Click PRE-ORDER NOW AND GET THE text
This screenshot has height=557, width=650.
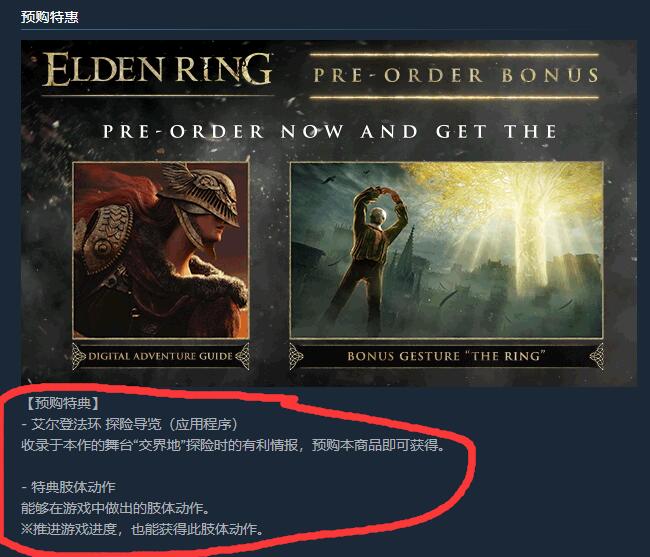click(x=330, y=132)
